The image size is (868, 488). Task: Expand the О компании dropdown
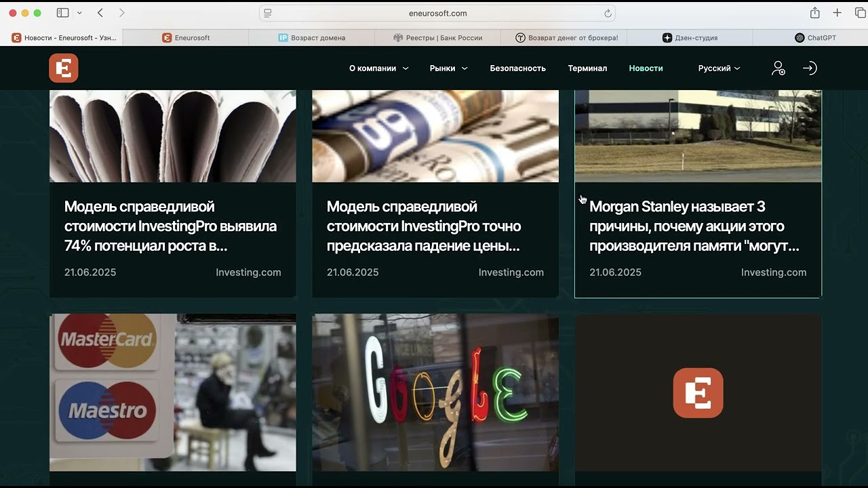pyautogui.click(x=379, y=68)
